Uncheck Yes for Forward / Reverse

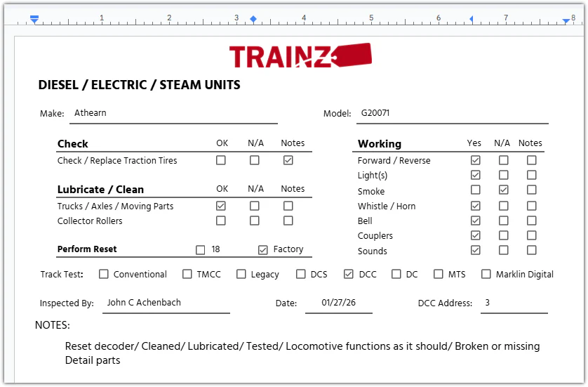476,160
